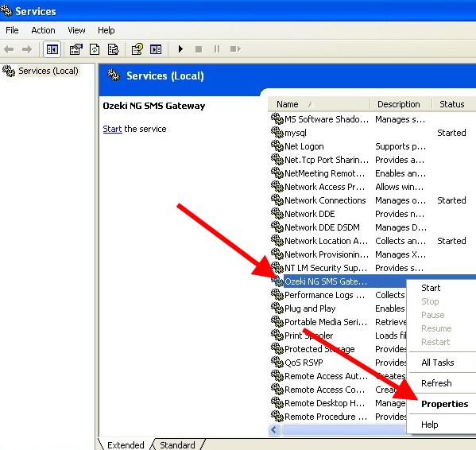Image resolution: width=476 pixels, height=450 pixels.
Task: Click Show/Hide Action Pane toolbar icon
Action: click(156, 49)
